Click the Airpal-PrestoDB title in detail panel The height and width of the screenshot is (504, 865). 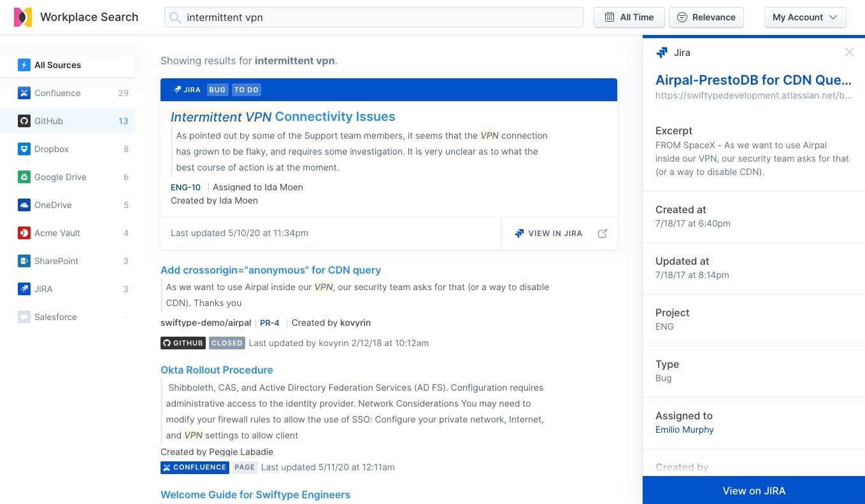pyautogui.click(x=754, y=80)
